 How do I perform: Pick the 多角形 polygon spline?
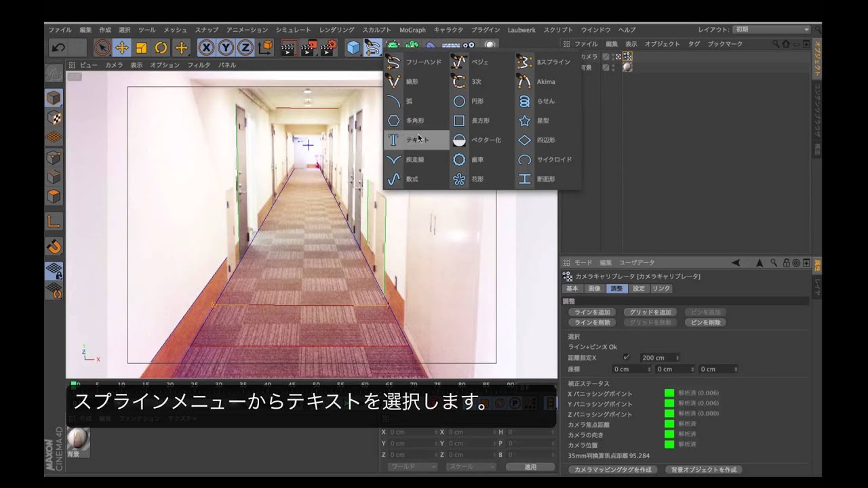pos(416,121)
